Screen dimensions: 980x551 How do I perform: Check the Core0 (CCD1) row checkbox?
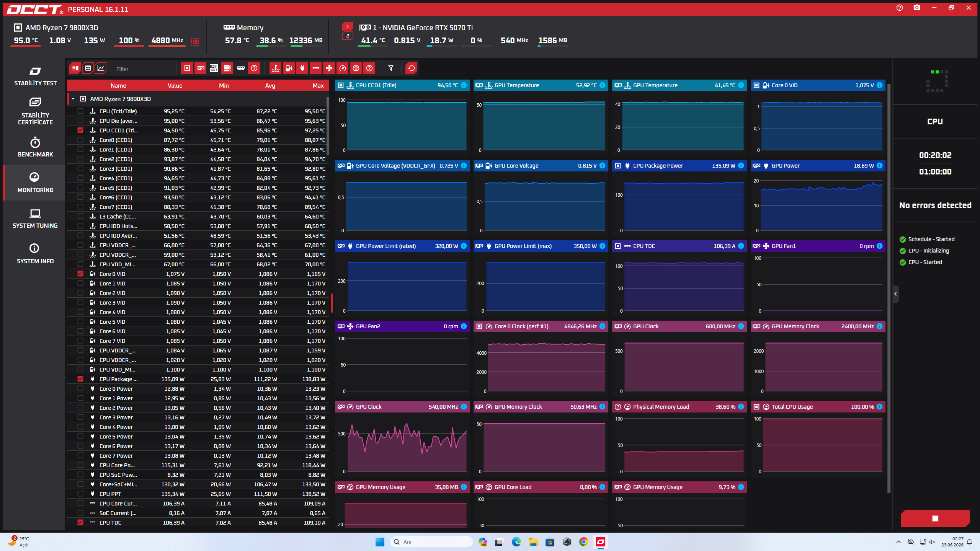[x=80, y=140]
